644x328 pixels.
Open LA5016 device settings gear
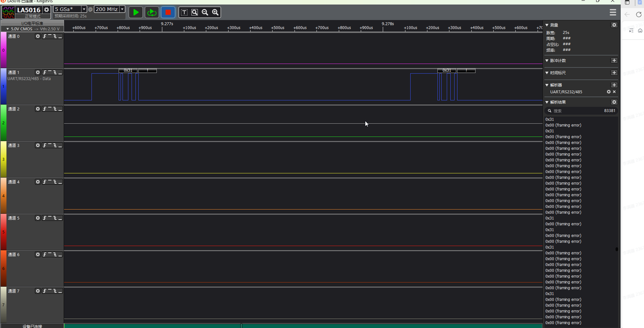point(47,10)
